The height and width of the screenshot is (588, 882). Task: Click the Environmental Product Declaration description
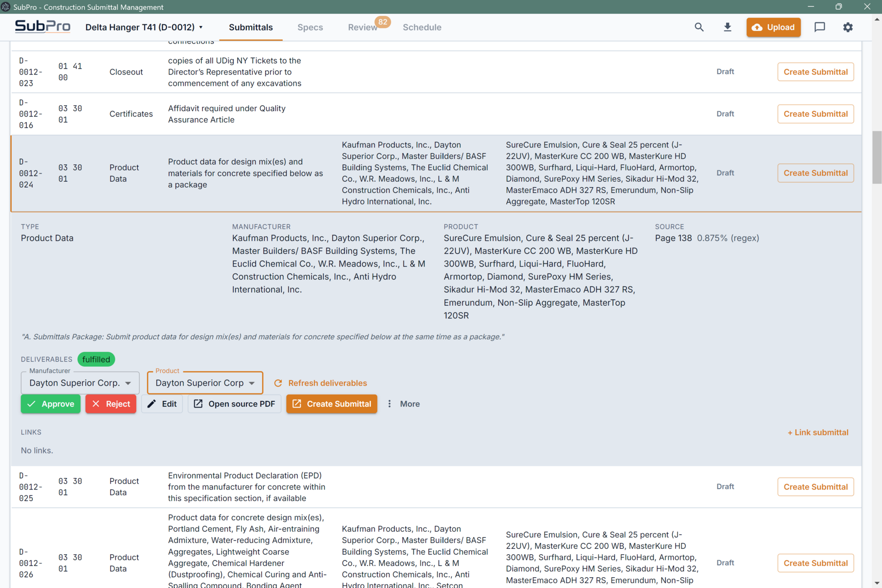tap(246, 487)
